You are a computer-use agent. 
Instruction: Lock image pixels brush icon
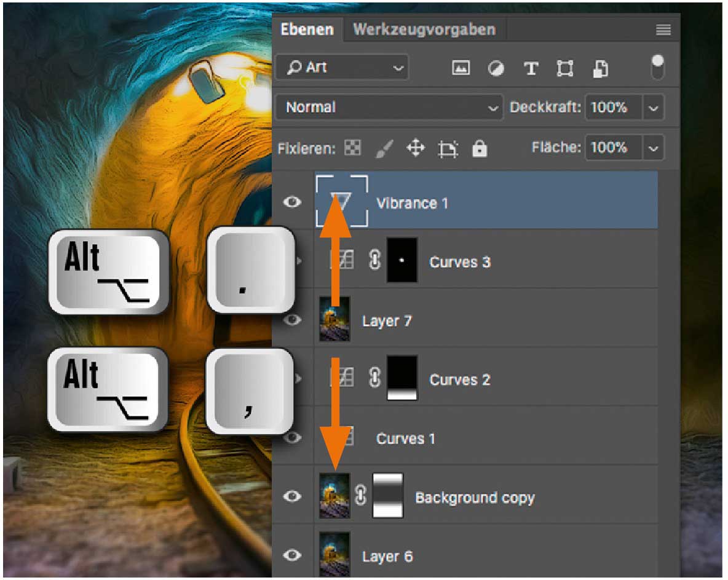click(385, 148)
